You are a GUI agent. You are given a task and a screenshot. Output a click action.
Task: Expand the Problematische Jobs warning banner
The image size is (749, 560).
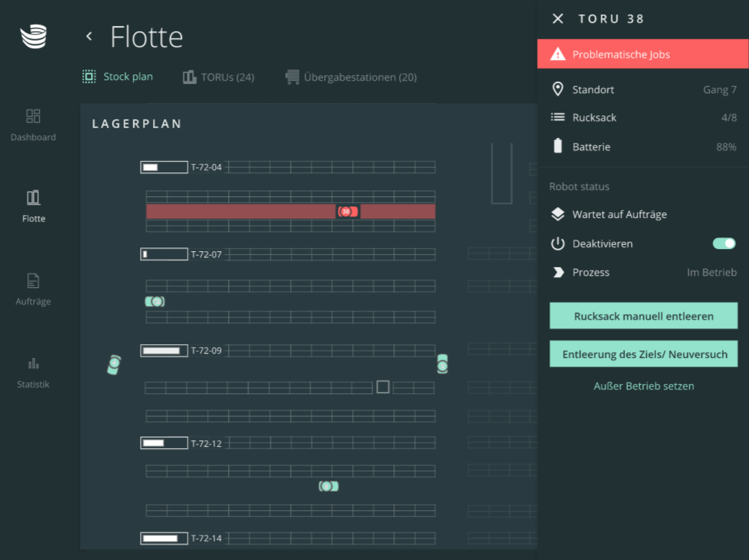642,54
